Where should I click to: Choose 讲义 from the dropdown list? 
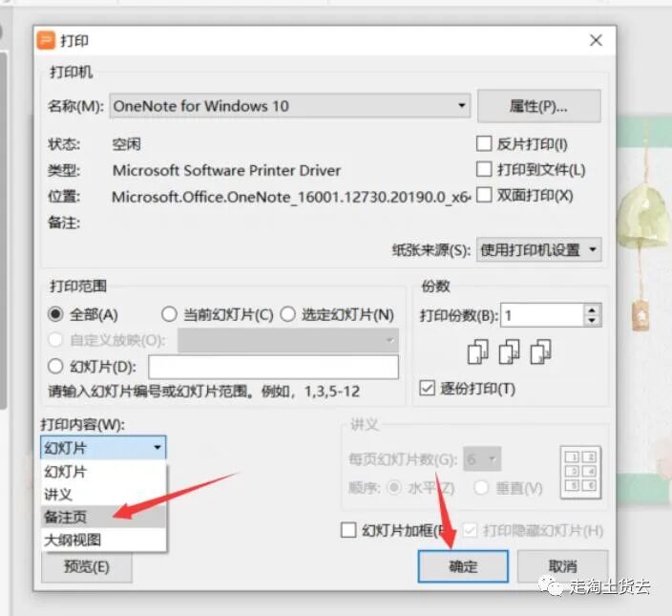click(103, 495)
